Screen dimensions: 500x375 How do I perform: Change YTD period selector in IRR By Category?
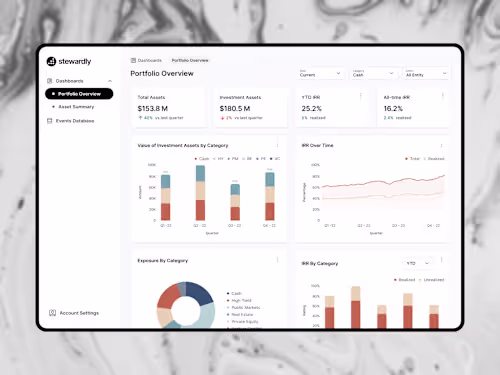(x=417, y=263)
